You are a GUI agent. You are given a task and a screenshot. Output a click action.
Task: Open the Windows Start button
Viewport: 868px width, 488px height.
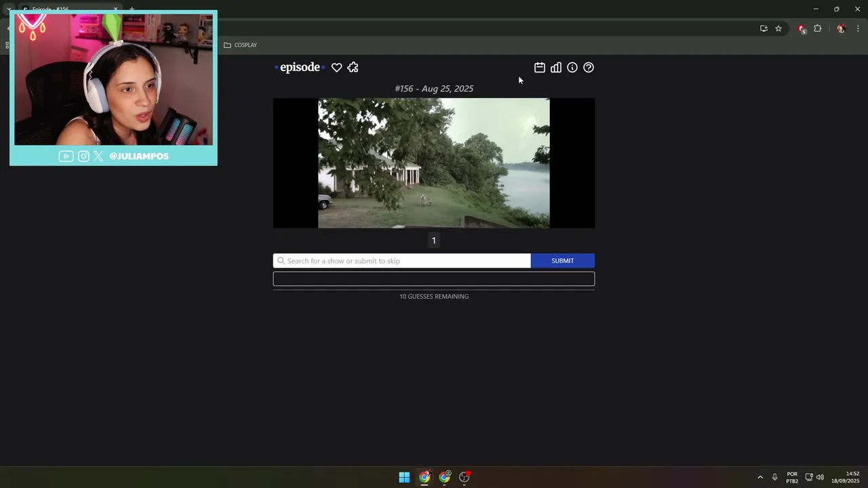click(404, 477)
